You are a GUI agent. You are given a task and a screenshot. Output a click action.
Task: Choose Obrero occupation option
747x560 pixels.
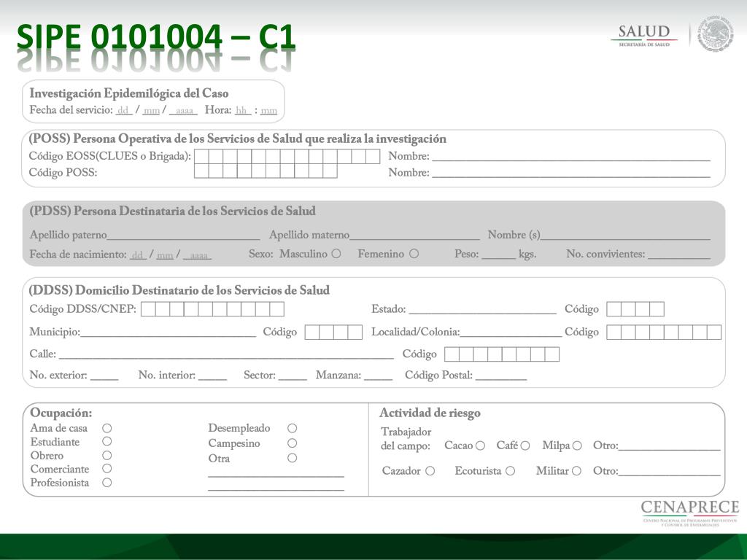click(x=107, y=455)
